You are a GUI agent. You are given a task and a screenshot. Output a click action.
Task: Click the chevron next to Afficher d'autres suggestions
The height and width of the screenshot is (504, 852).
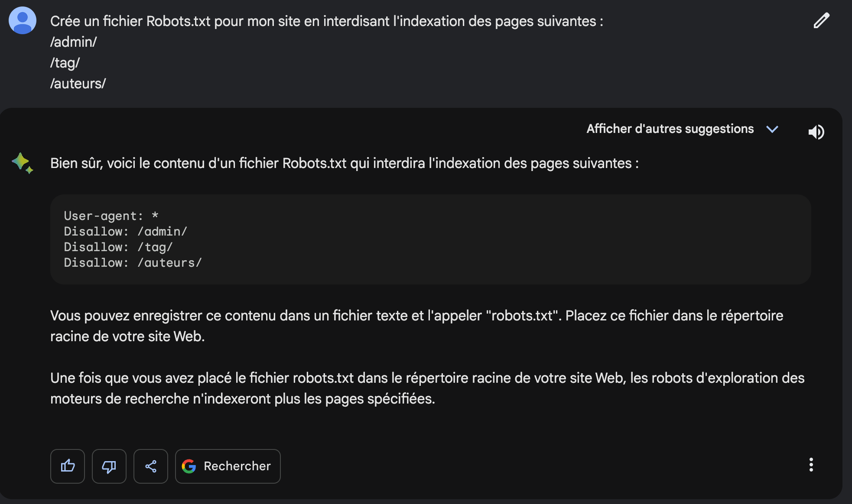[773, 129]
